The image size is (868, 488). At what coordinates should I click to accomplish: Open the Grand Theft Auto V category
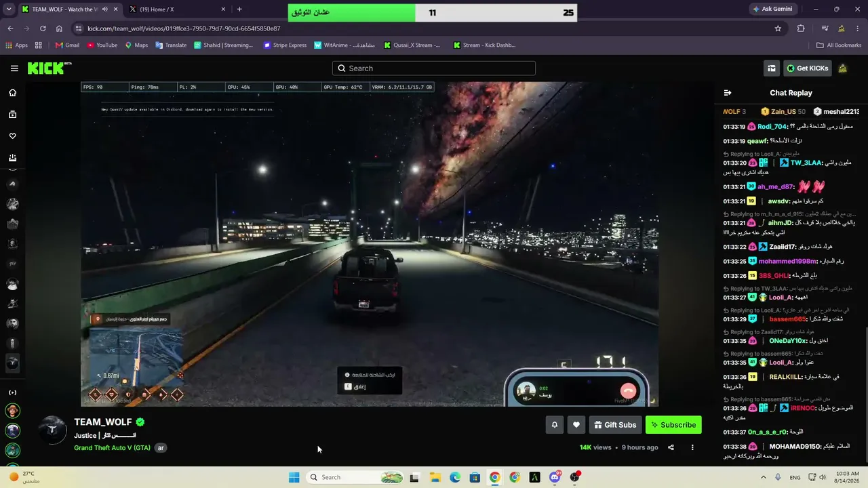click(113, 447)
